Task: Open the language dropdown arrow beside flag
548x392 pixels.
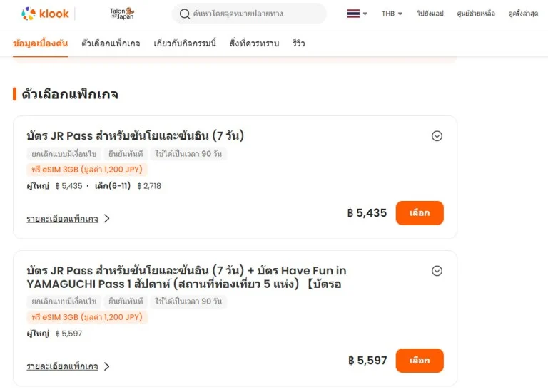Action: point(365,14)
